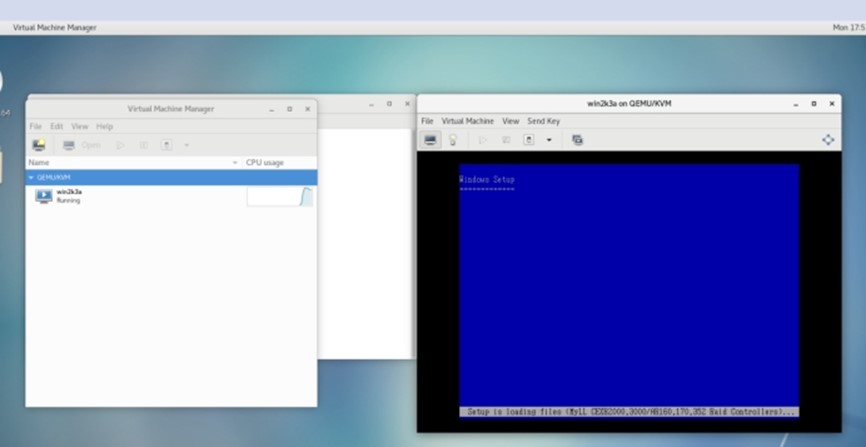Click the clock in the top panel

[x=848, y=27]
